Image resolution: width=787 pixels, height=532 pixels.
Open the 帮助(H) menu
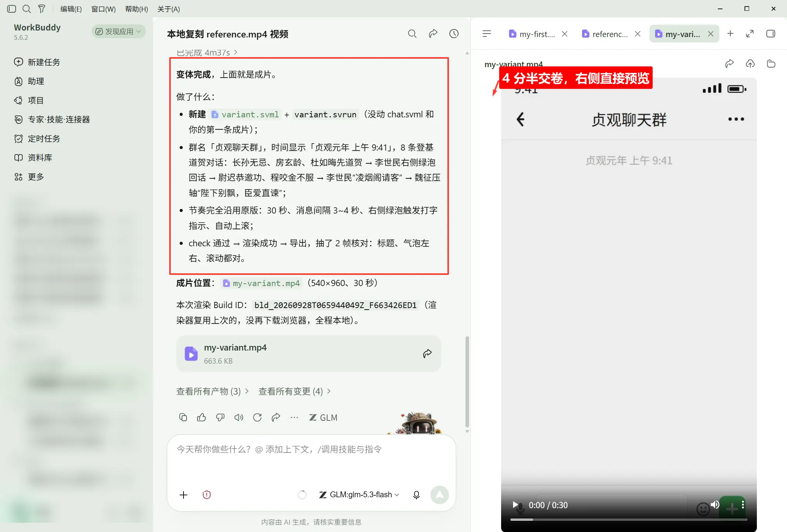click(x=136, y=9)
